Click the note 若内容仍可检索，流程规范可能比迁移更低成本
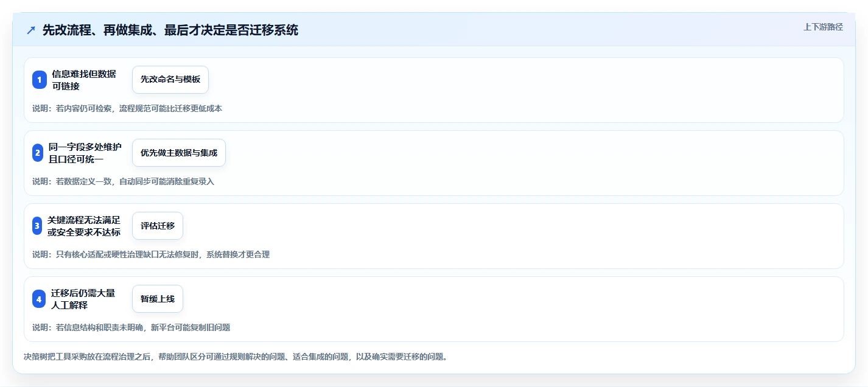This screenshot has height=387, width=868. coord(127,108)
